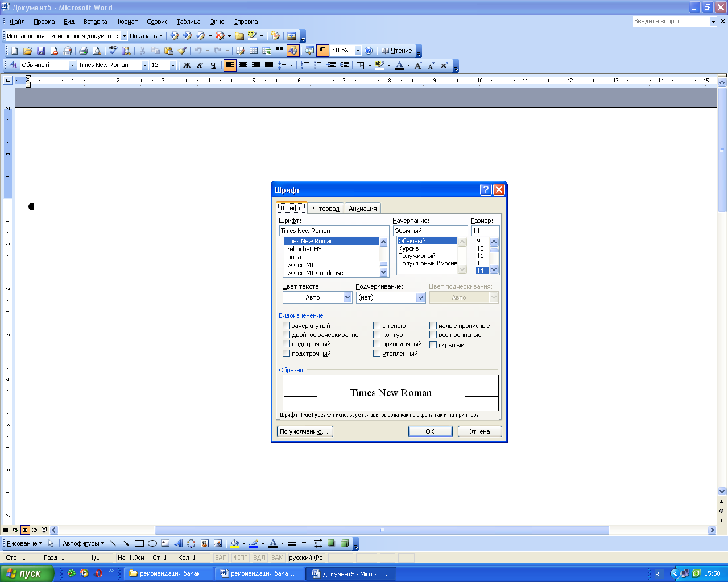Tick the надстрочный checkbox

[x=286, y=344]
